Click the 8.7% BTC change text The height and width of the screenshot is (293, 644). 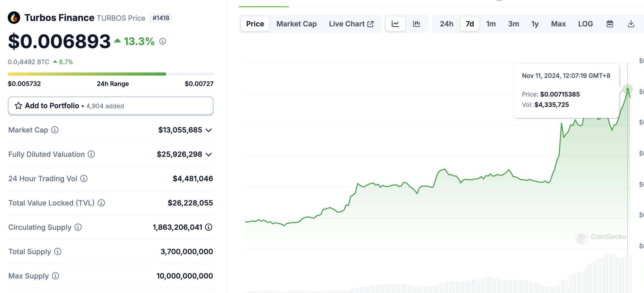[x=66, y=62]
